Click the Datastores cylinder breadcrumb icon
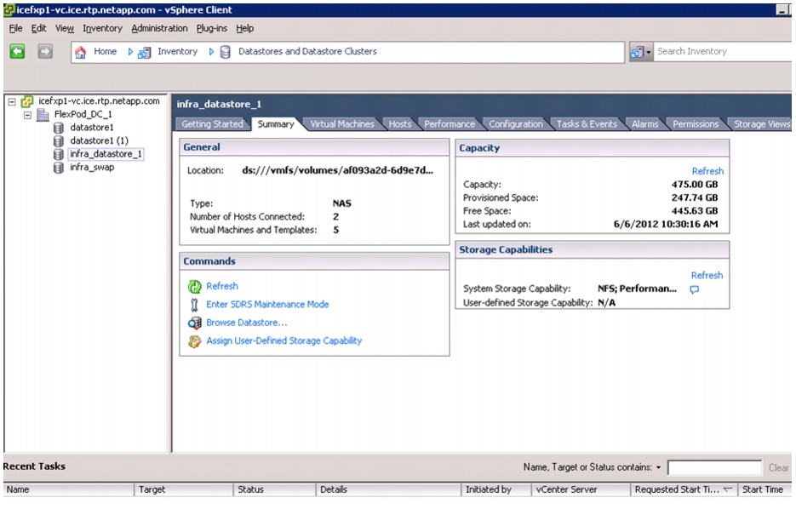Viewport: 796px width, 532px height. pyautogui.click(x=226, y=52)
